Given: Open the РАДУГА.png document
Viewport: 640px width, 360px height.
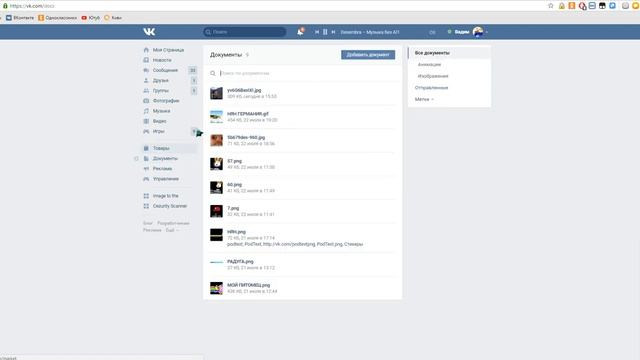Looking at the screenshot, I should (240, 262).
